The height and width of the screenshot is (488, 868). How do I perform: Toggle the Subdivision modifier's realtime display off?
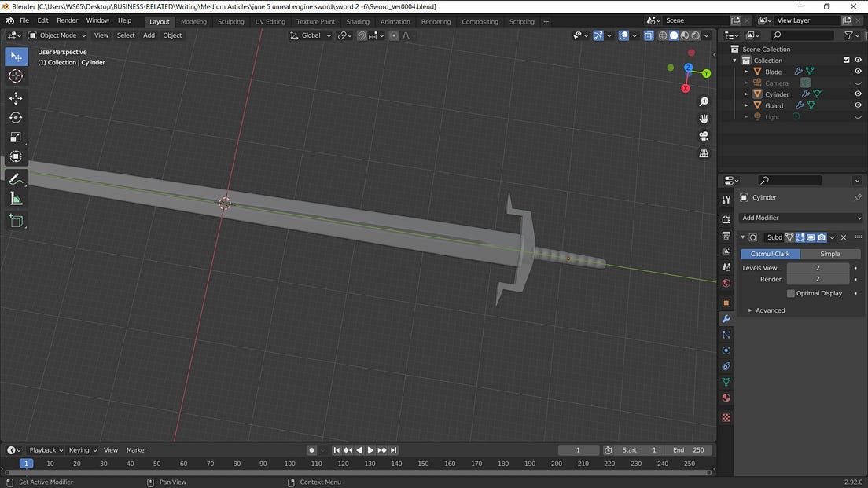tap(810, 237)
